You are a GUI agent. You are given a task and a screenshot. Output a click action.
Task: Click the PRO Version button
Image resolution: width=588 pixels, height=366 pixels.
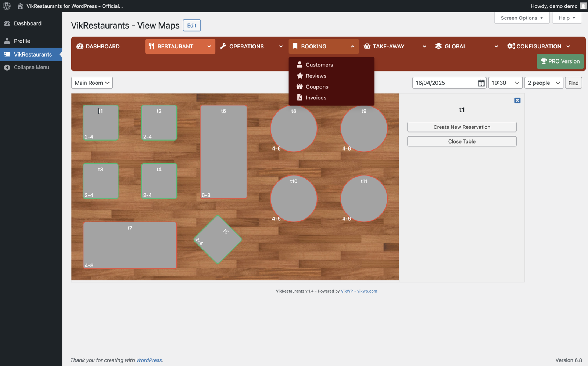(560, 61)
